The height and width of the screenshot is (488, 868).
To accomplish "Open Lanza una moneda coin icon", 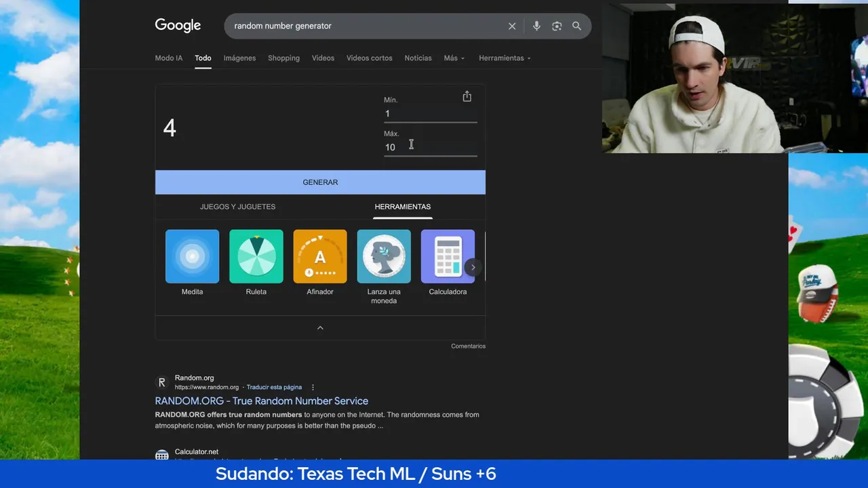I will click(x=384, y=256).
